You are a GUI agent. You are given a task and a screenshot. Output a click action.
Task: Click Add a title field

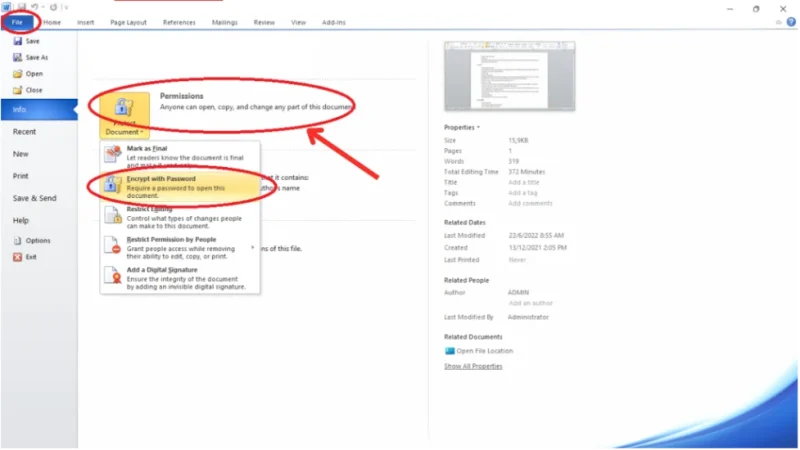[523, 183]
